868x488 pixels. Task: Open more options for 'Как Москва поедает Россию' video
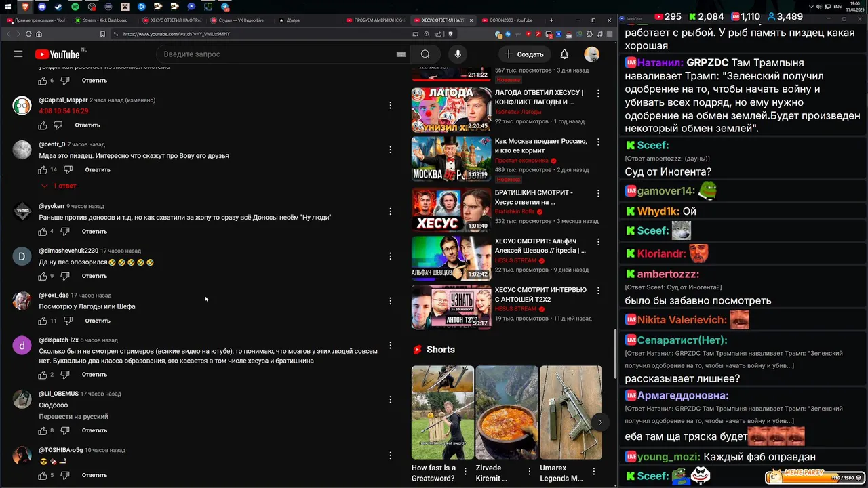click(x=597, y=143)
